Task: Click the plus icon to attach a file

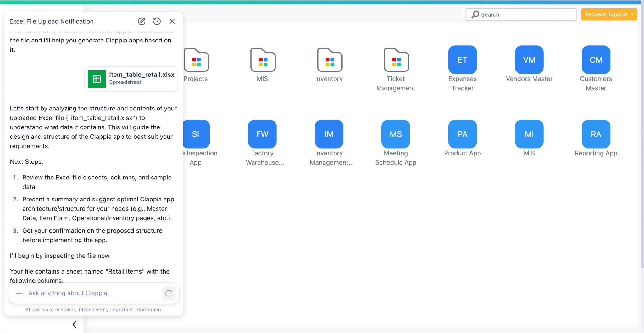Action: (19, 293)
